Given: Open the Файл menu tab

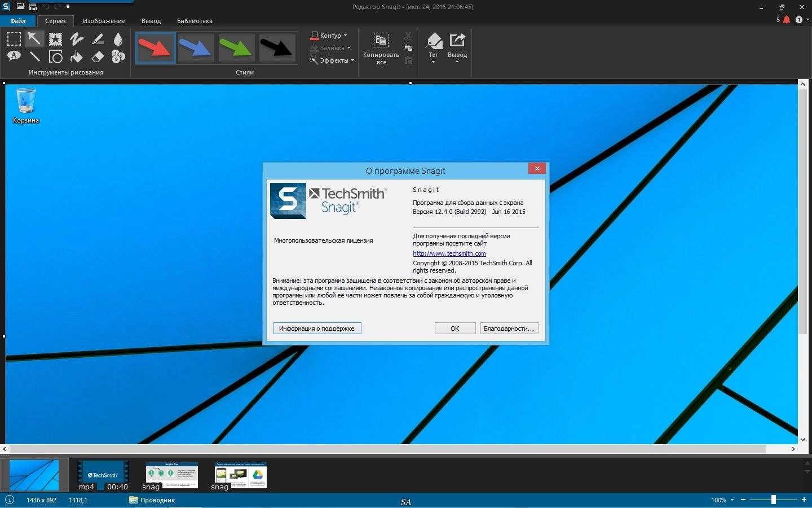Looking at the screenshot, I should pyautogui.click(x=18, y=21).
